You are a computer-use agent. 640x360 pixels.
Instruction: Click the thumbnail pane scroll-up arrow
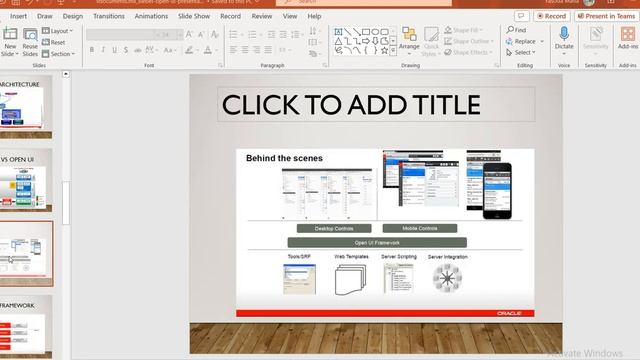[x=66, y=74]
